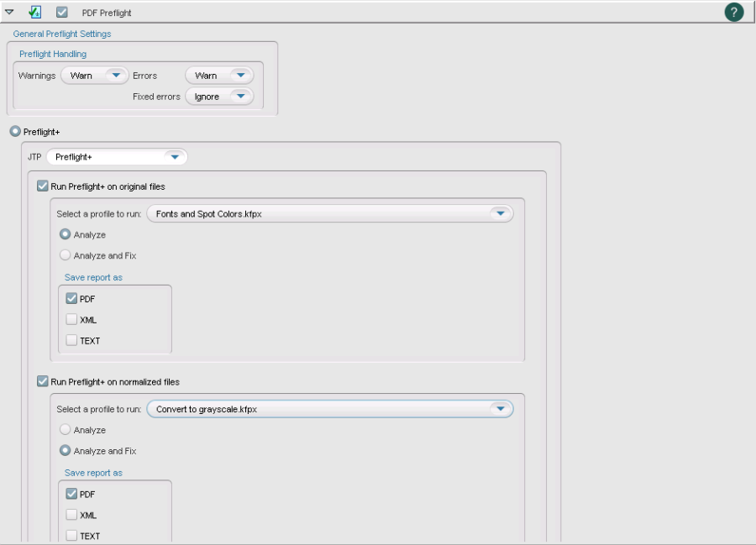
Task: Enable XML report for original files
Action: 71,319
